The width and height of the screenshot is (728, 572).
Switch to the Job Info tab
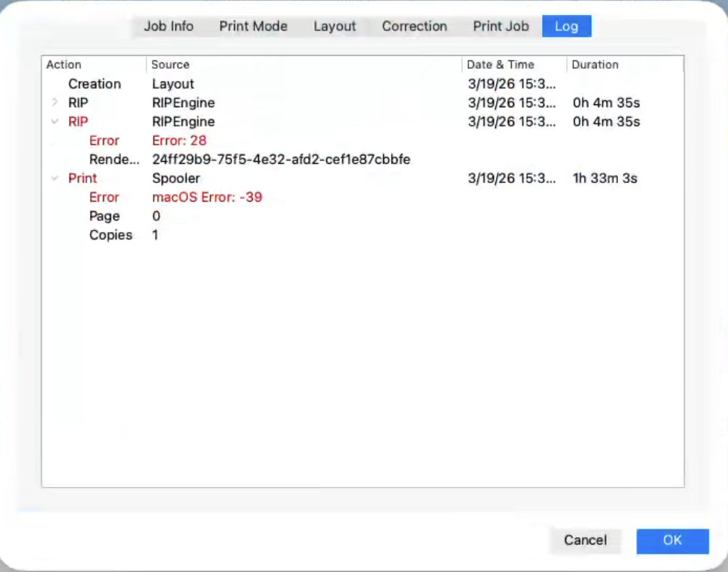click(x=168, y=26)
